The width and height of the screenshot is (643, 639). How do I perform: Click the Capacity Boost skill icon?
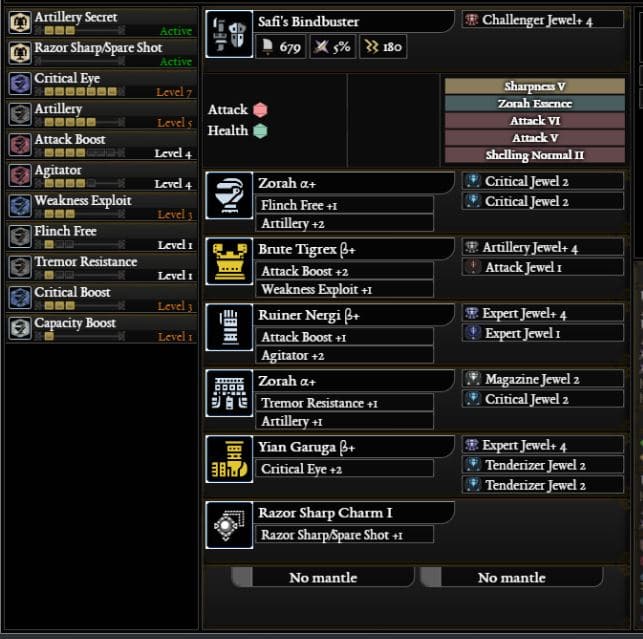click(x=20, y=328)
